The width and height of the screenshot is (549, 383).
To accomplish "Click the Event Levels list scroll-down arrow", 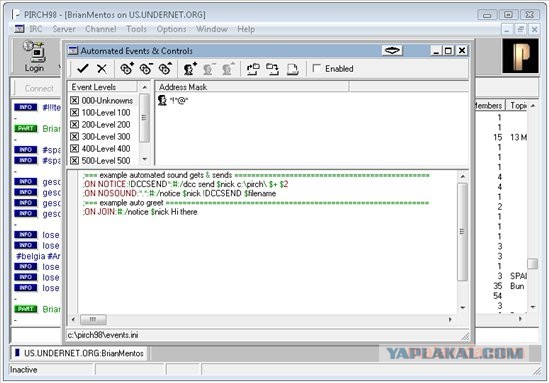I will (x=145, y=159).
